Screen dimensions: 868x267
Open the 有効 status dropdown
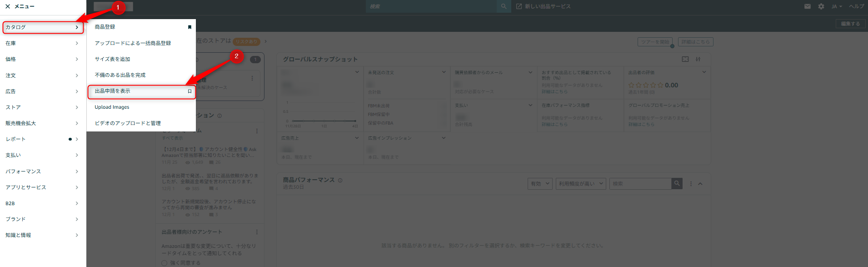pyautogui.click(x=540, y=184)
